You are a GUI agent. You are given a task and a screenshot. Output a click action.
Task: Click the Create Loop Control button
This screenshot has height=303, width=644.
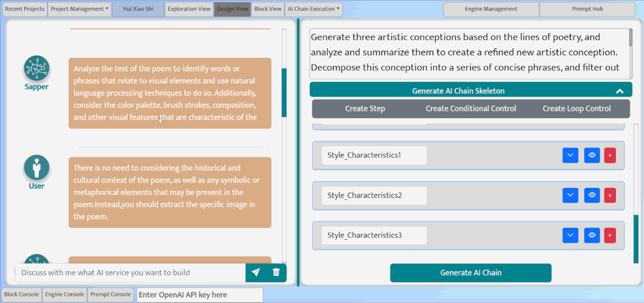click(577, 109)
